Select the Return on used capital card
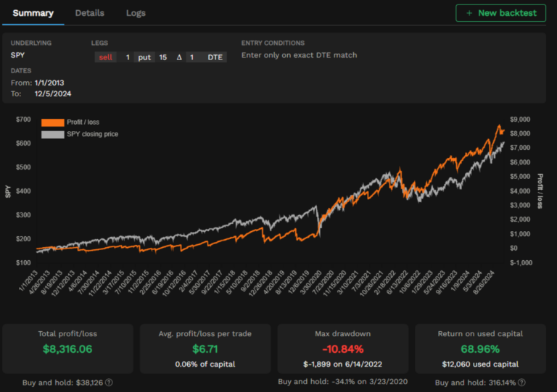Screen dimensions: 557x392 pyautogui.click(x=480, y=349)
